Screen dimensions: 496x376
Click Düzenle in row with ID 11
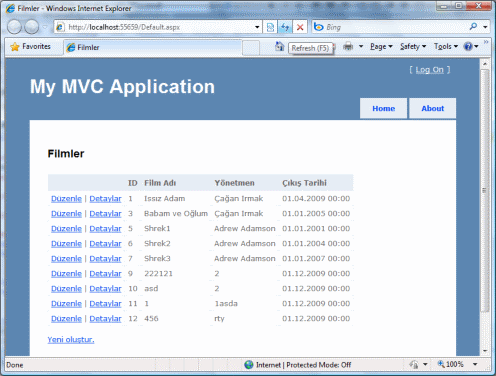point(66,304)
